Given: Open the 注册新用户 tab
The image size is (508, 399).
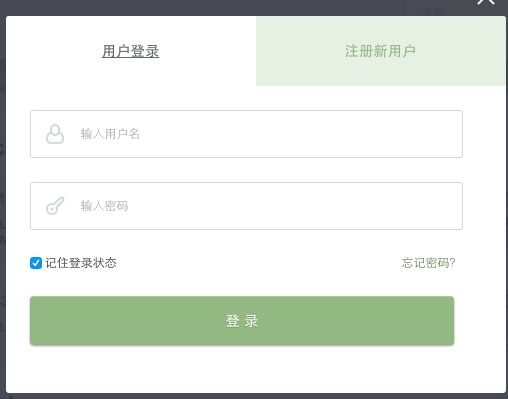Looking at the screenshot, I should (380, 51).
